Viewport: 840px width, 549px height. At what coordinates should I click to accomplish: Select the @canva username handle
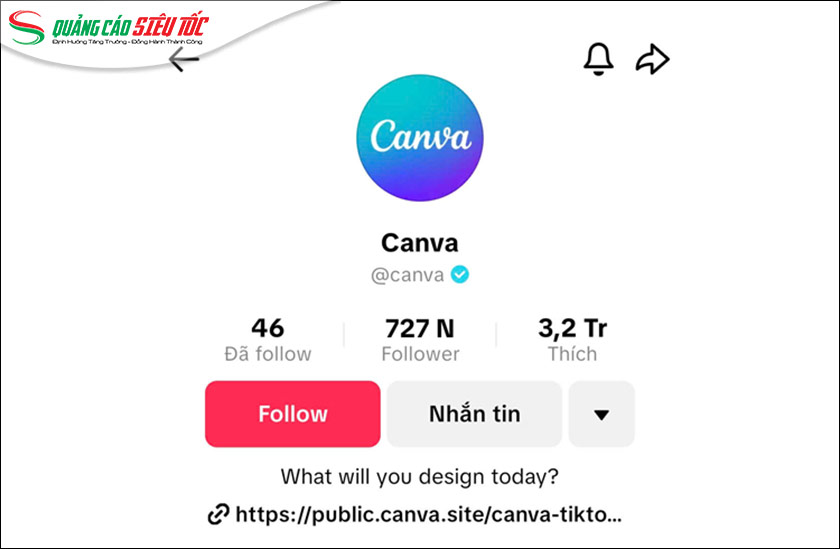coord(407,275)
